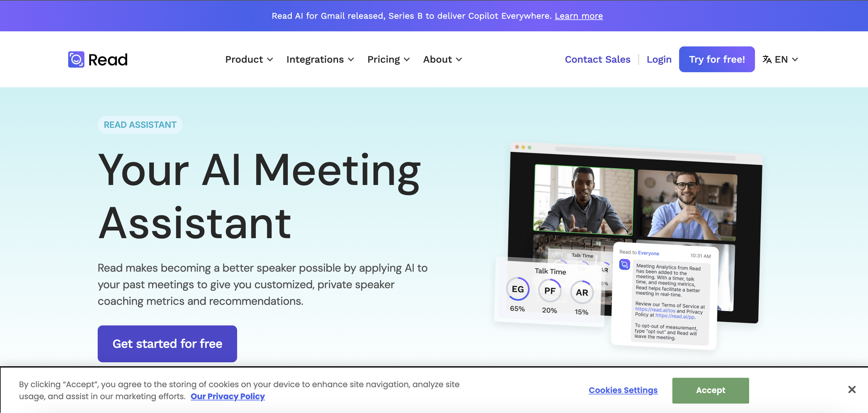The width and height of the screenshot is (868, 413).
Task: Expand the Product dropdown menu
Action: [249, 59]
